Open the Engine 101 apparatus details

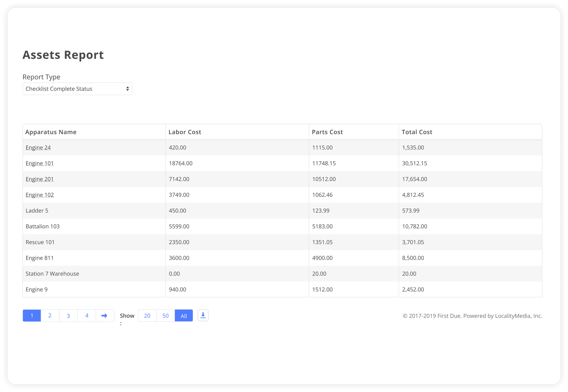tap(39, 163)
